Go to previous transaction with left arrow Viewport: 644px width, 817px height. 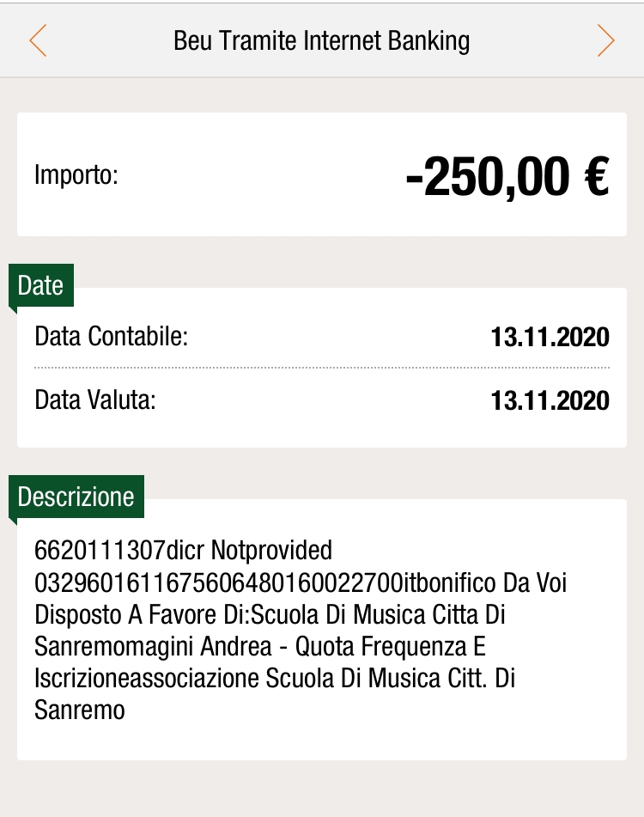click(x=38, y=40)
